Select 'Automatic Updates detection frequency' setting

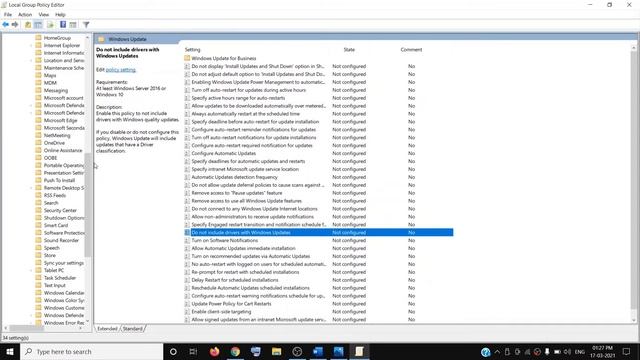pyautogui.click(x=234, y=177)
